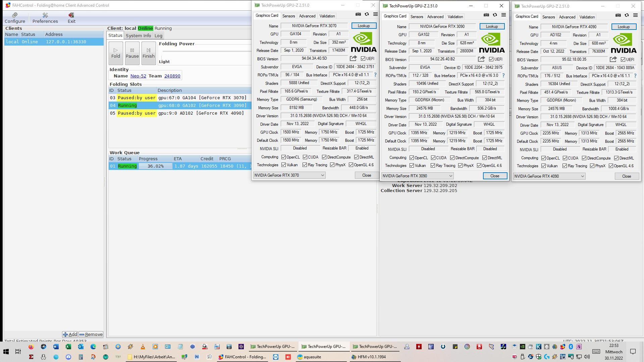Toggle DirectCompute checkbox in RTX 4090 window
Screen dimensions: 644x362
(x=584, y=158)
